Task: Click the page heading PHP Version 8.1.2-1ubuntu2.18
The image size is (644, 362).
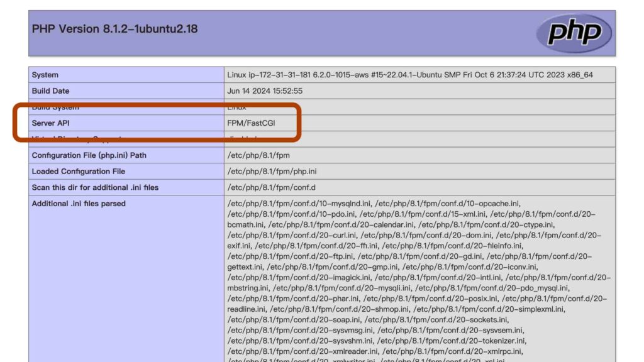Action: [114, 28]
